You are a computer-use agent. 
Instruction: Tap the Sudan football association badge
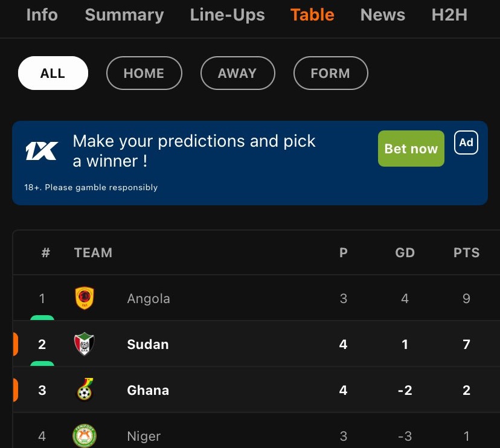84,344
